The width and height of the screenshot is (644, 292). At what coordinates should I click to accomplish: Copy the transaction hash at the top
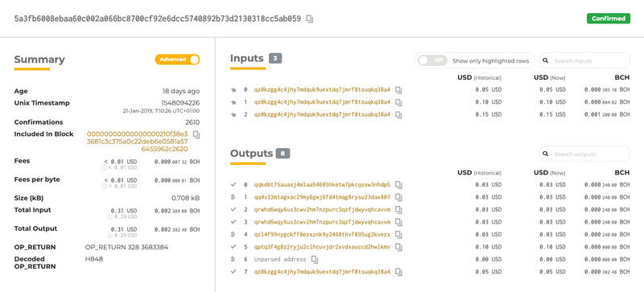pos(310,19)
